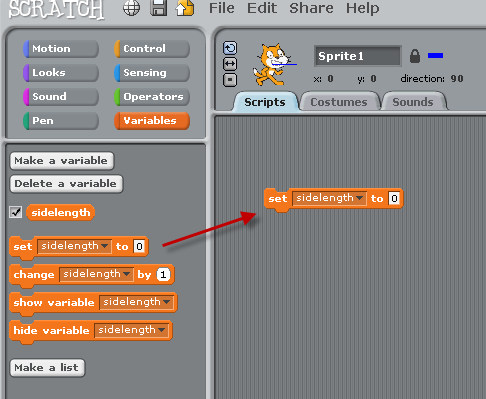The image size is (486, 399).
Task: Click the share project folder icon
Action: point(185,8)
